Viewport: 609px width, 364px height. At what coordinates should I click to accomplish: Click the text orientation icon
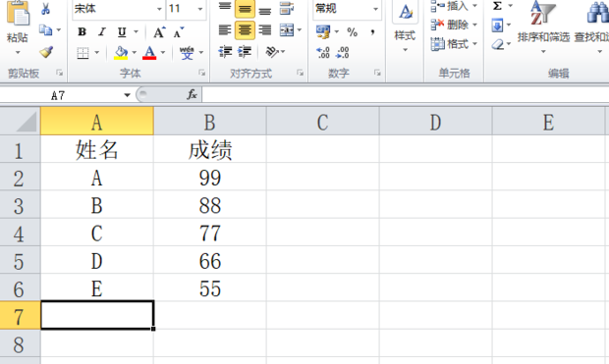272,52
